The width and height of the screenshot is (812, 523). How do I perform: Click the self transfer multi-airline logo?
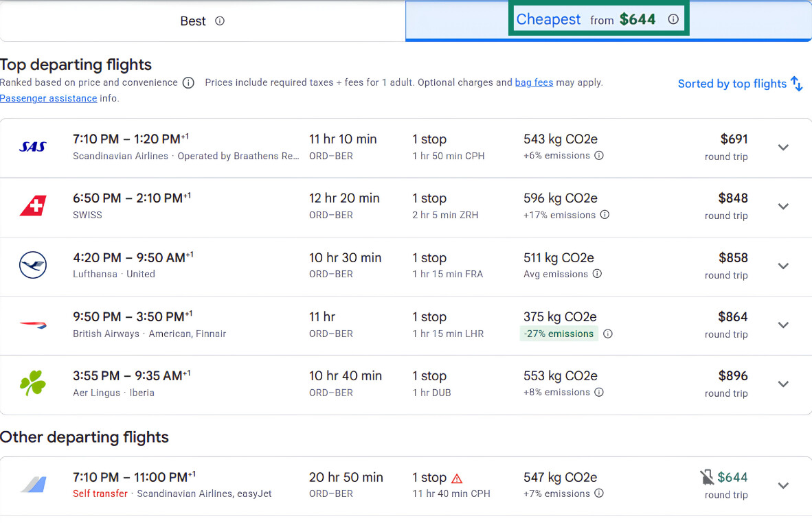click(34, 485)
